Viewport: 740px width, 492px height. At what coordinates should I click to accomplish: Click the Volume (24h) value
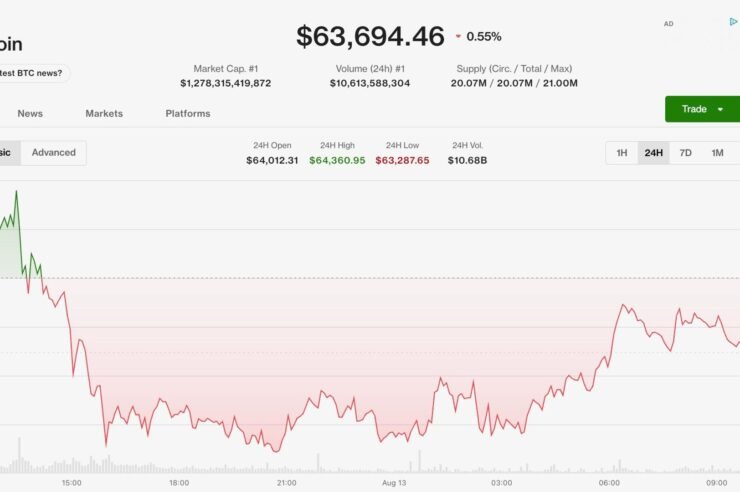tap(370, 83)
